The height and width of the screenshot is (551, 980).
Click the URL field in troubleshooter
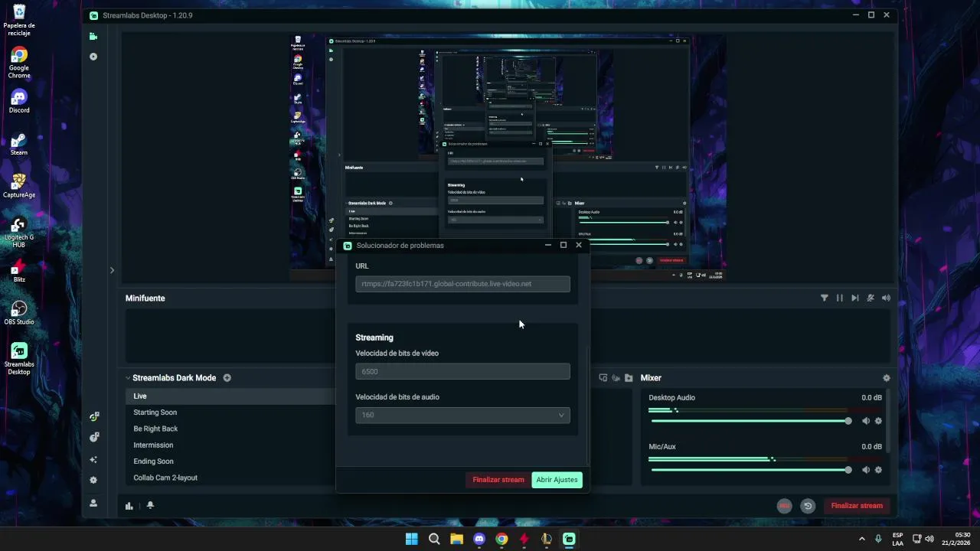click(x=462, y=284)
